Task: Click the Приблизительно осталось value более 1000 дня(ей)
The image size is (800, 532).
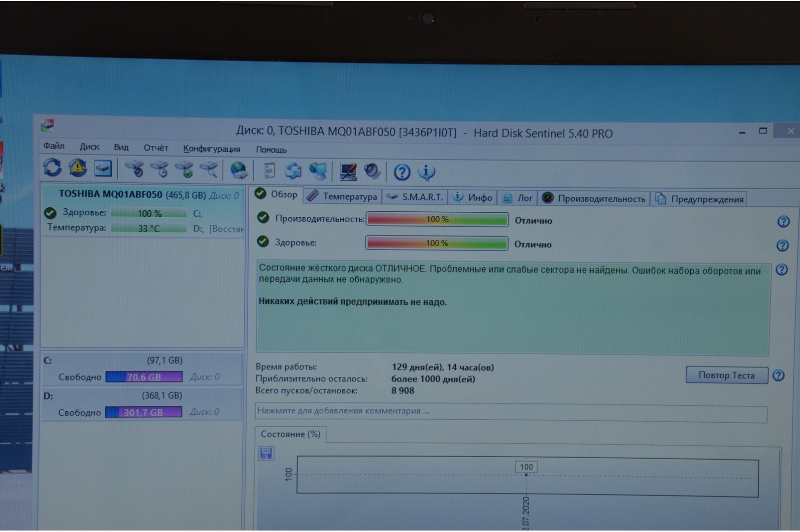Action: [433, 379]
